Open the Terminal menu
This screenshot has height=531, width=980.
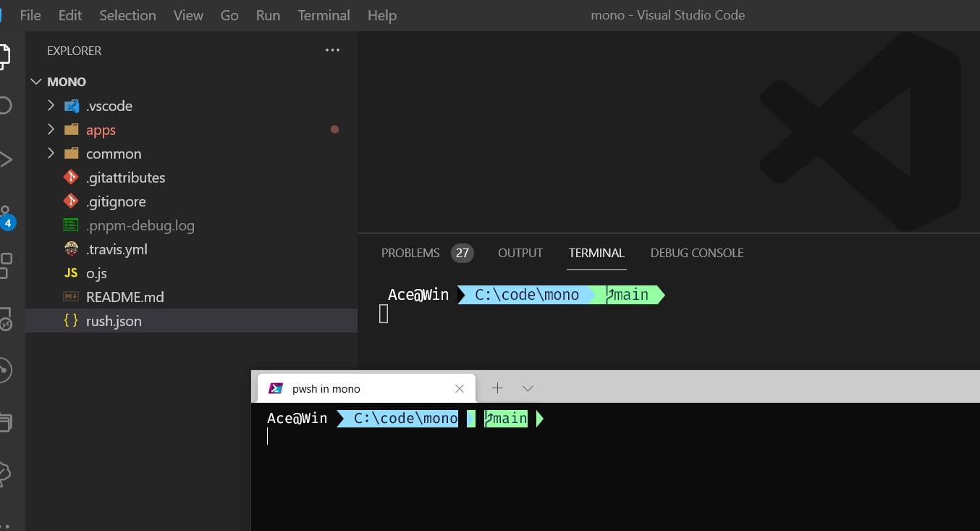click(x=324, y=14)
